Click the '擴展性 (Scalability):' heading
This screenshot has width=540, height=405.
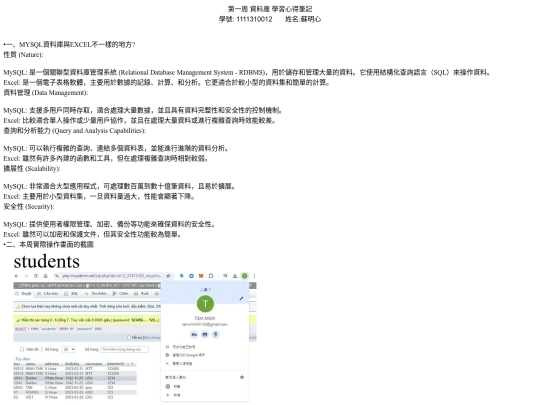tap(32, 168)
